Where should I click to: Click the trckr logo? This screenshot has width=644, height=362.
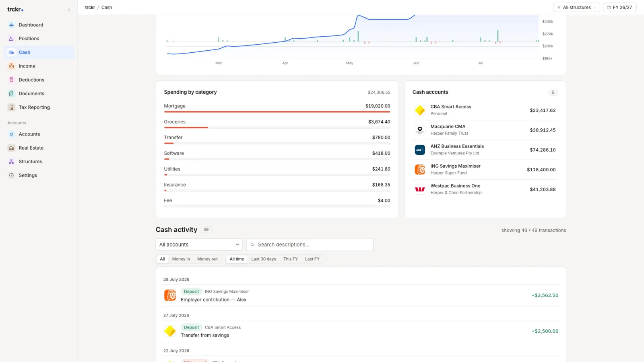(15, 9)
